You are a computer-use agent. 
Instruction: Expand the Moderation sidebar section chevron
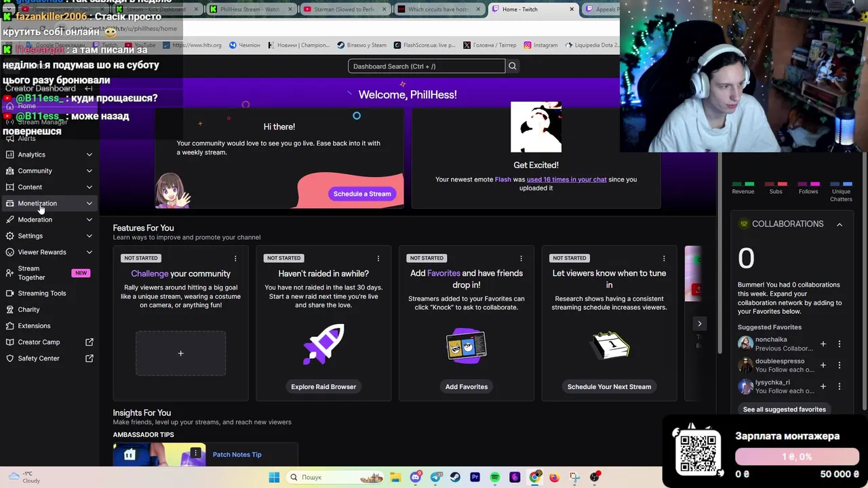89,220
